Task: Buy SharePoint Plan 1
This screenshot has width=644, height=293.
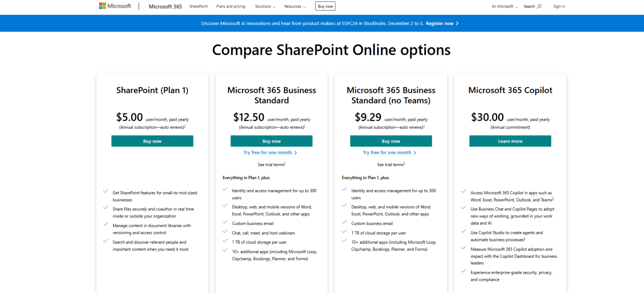Action: point(152,141)
